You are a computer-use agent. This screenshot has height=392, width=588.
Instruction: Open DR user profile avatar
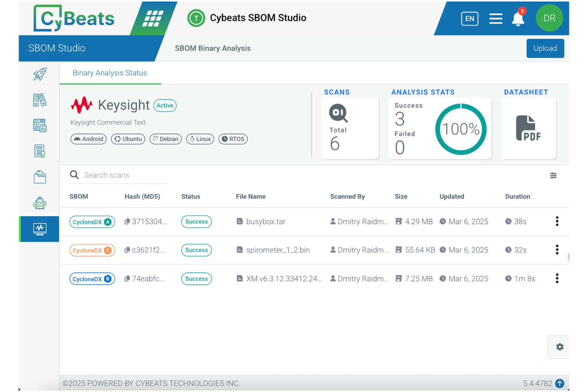pos(549,18)
